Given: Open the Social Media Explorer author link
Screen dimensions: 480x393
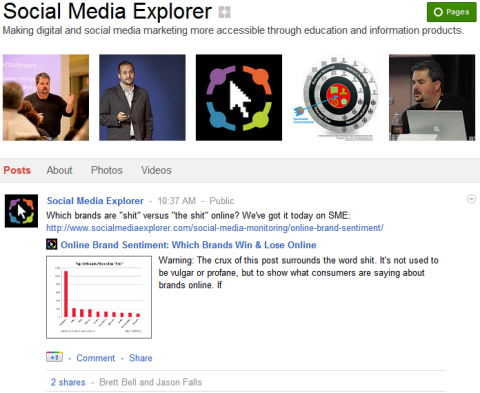Looking at the screenshot, I should point(95,201).
